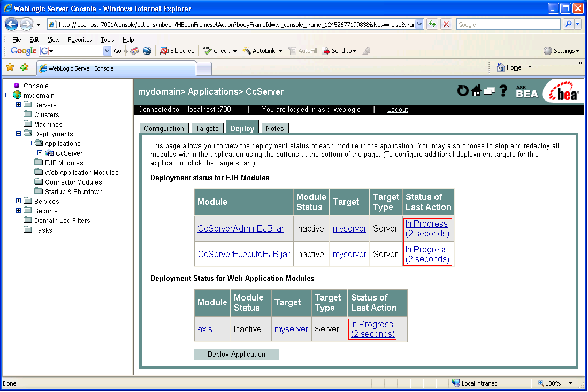Screen dimensions: 588x392
Task: Collapse the Deployments folder
Action: point(19,134)
